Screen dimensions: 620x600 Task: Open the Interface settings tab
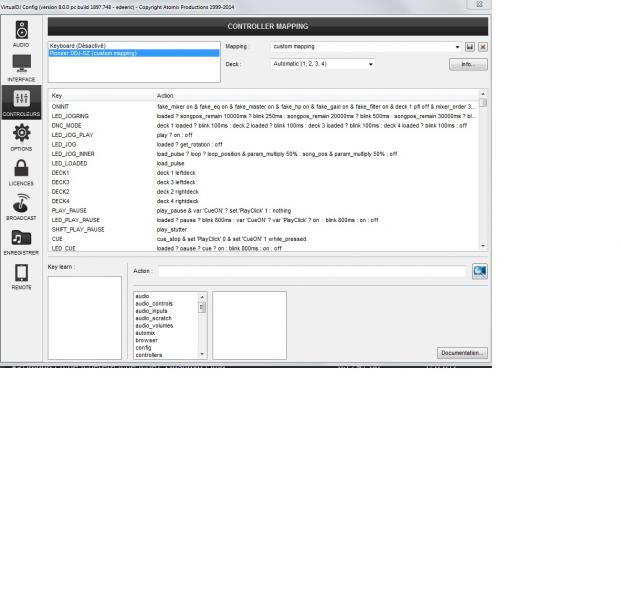click(x=21, y=68)
